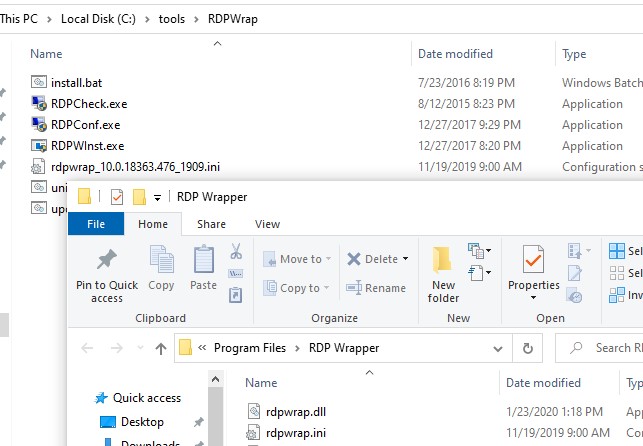Select rdpwrap_10.0.18363.476_1909.ini file
This screenshot has height=446, width=643.
[x=135, y=166]
